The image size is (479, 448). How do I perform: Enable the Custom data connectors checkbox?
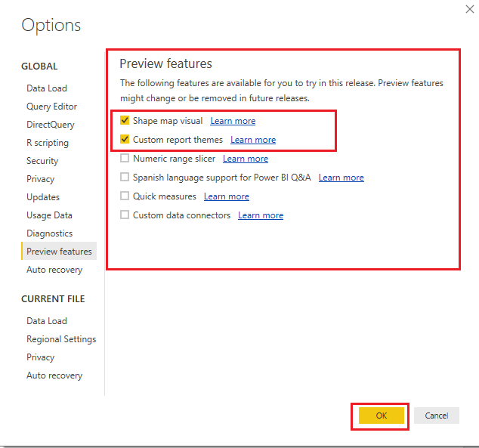(x=125, y=215)
